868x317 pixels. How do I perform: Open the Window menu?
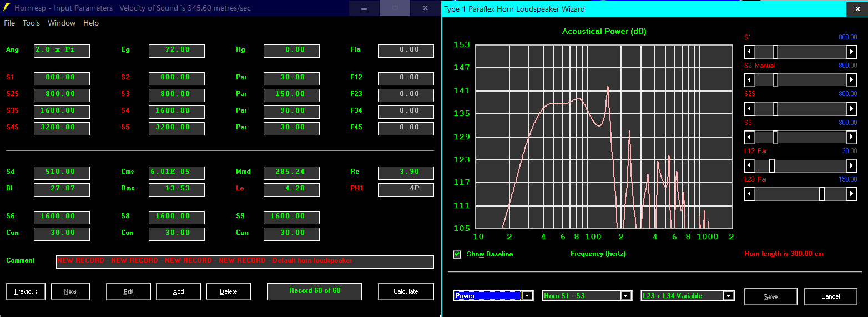click(62, 23)
